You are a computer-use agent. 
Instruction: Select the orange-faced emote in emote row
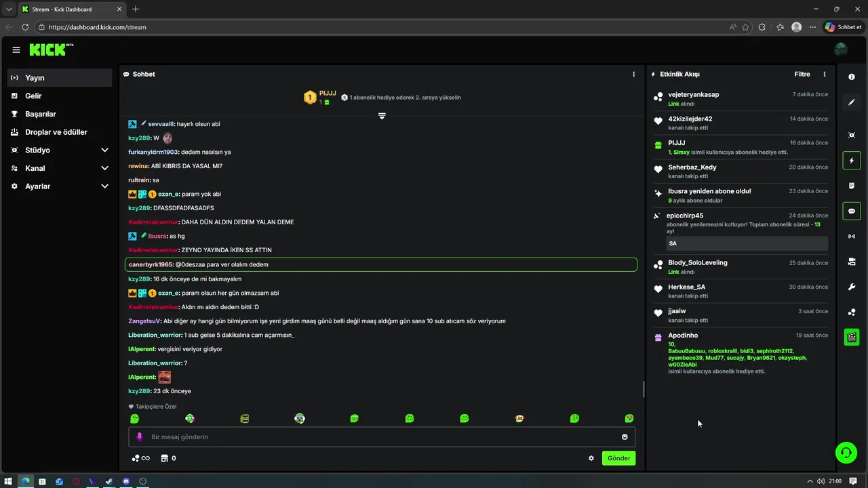519,419
